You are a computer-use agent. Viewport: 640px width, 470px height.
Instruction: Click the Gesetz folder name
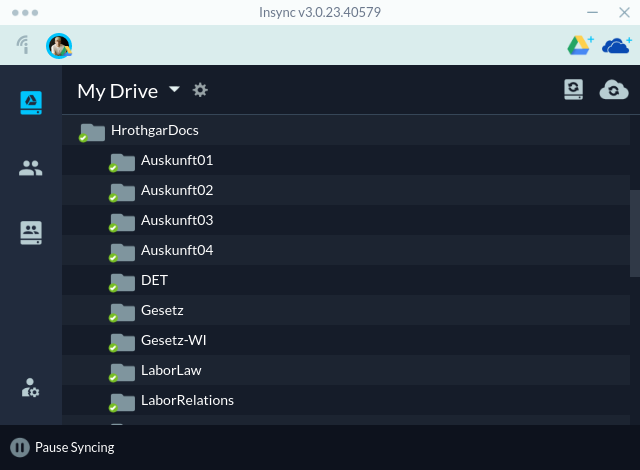(x=162, y=310)
